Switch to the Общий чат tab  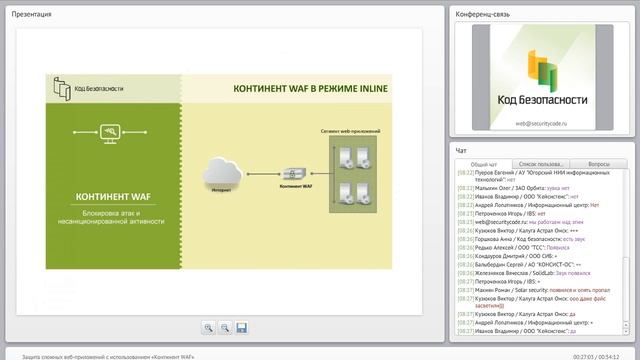(484, 164)
